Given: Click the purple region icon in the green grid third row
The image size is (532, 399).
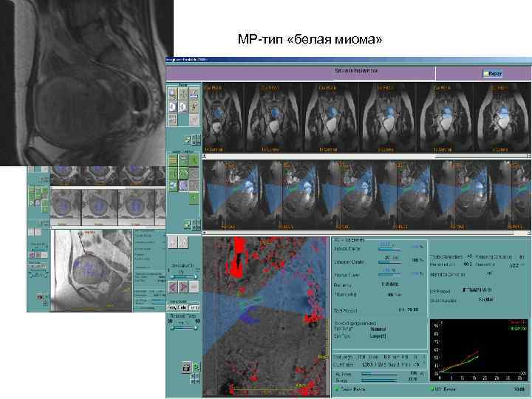Looking at the screenshot, I should click(183, 185).
